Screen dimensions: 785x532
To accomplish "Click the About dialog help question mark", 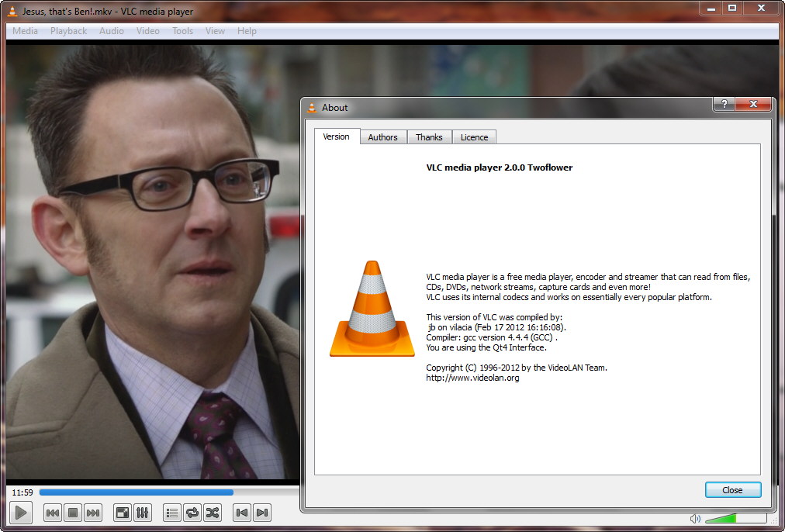I will 724,104.
